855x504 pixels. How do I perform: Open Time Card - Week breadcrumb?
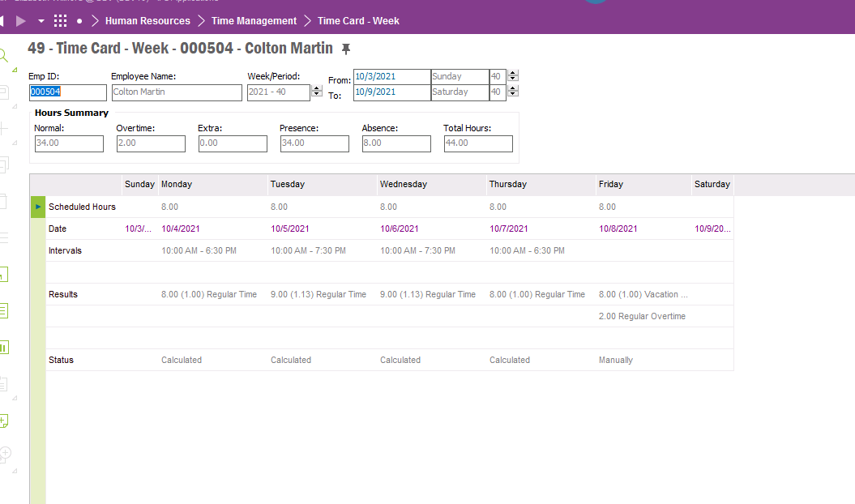358,21
